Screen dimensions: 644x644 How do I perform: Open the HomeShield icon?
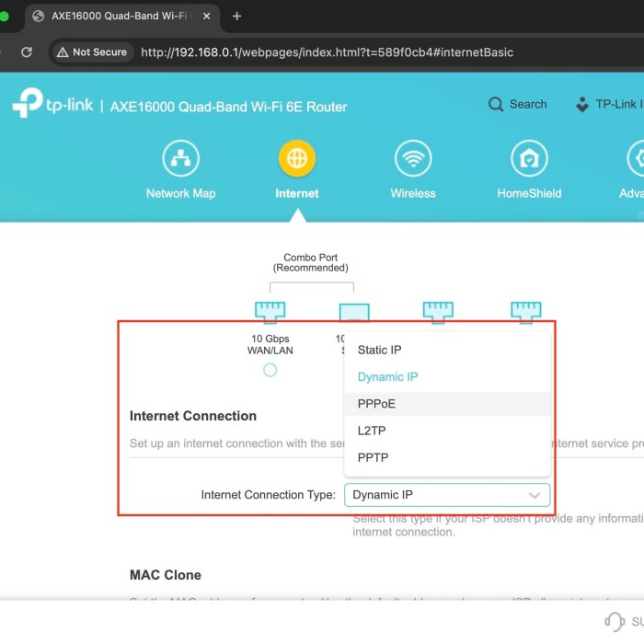[x=529, y=158]
